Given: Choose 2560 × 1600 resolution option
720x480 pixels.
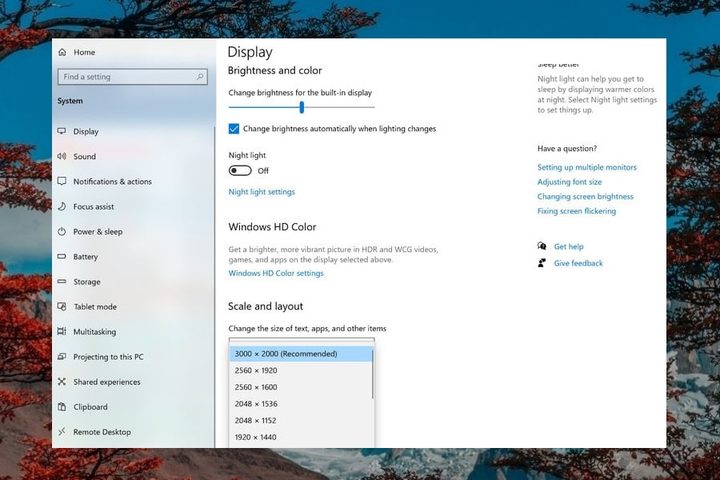Looking at the screenshot, I should coord(301,387).
